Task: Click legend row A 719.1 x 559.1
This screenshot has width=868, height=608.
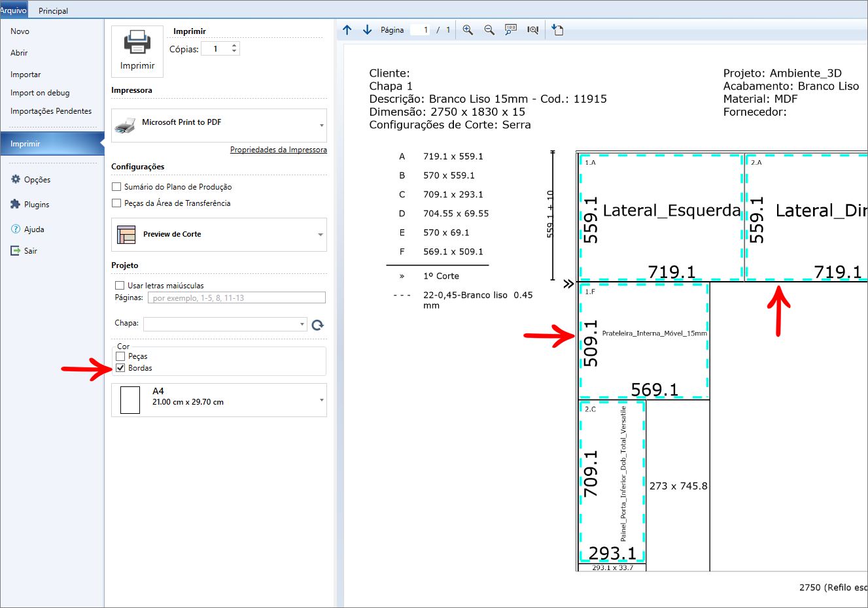Action: pos(442,156)
